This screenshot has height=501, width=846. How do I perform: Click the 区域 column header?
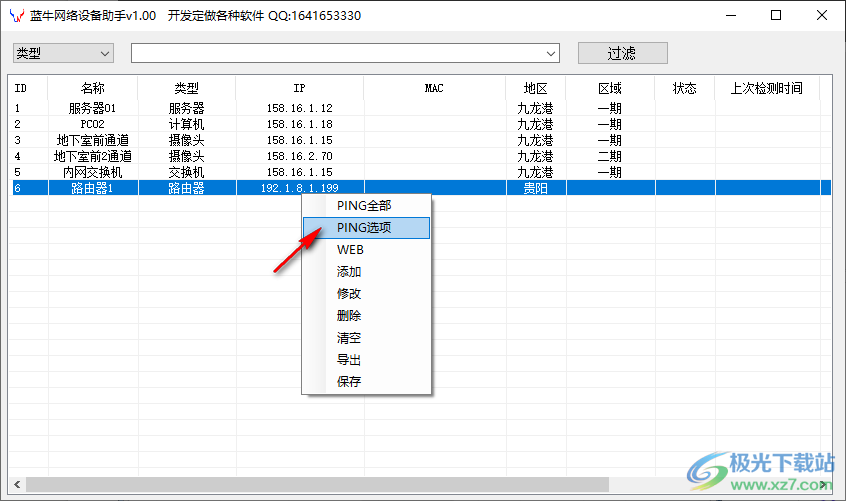click(x=610, y=88)
